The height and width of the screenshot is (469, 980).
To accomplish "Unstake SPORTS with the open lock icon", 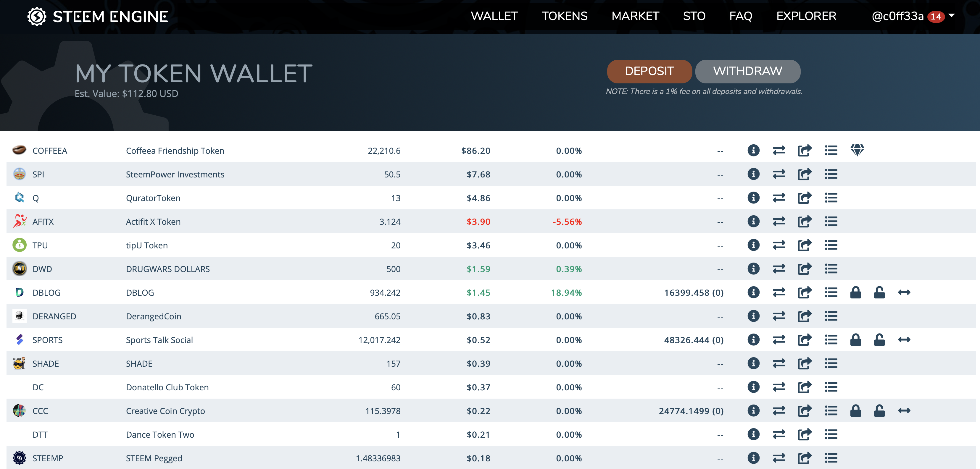I will 879,339.
